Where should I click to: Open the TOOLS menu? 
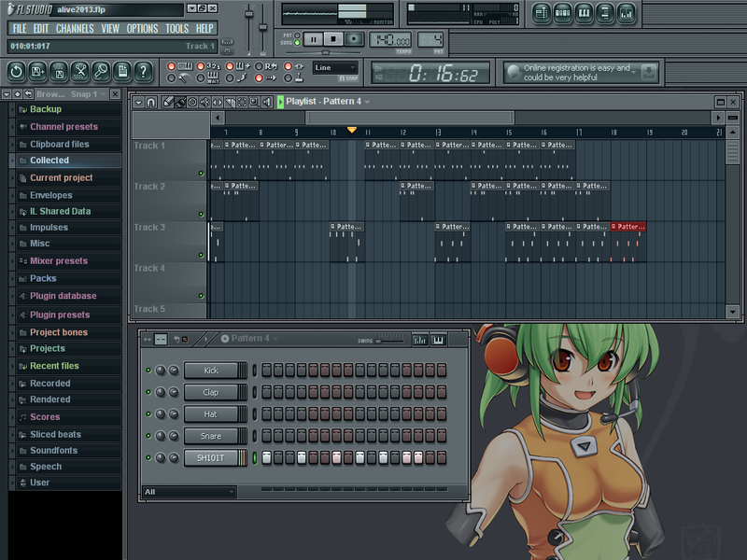pyautogui.click(x=176, y=29)
